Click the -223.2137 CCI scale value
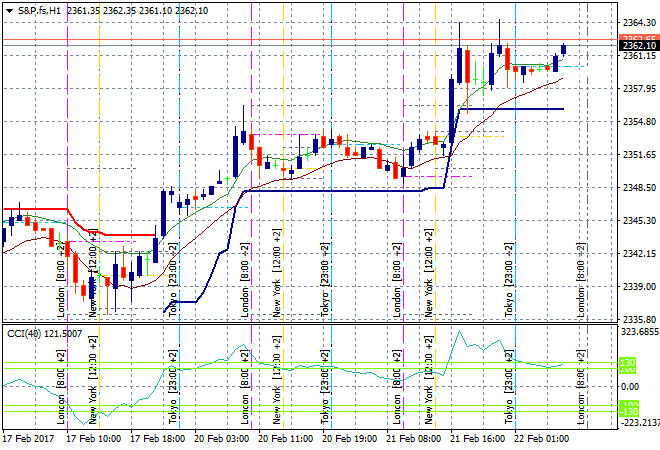Viewport: 660px width, 450px height. pyautogui.click(x=638, y=424)
